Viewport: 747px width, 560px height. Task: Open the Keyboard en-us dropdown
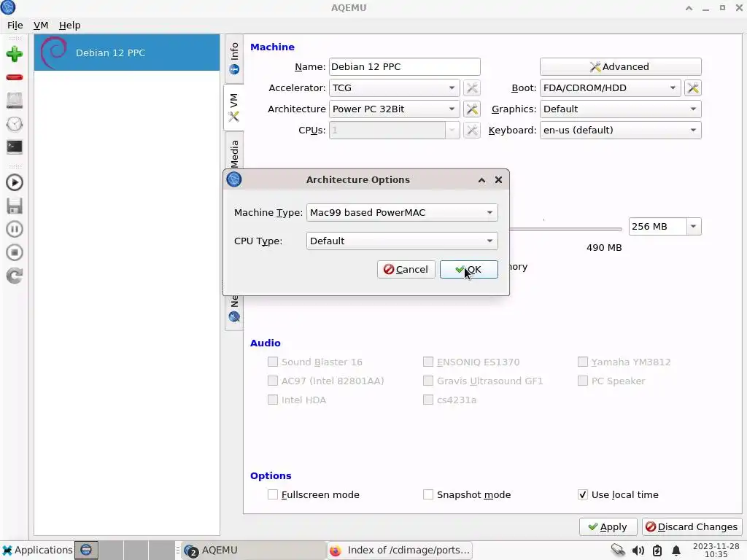click(620, 130)
